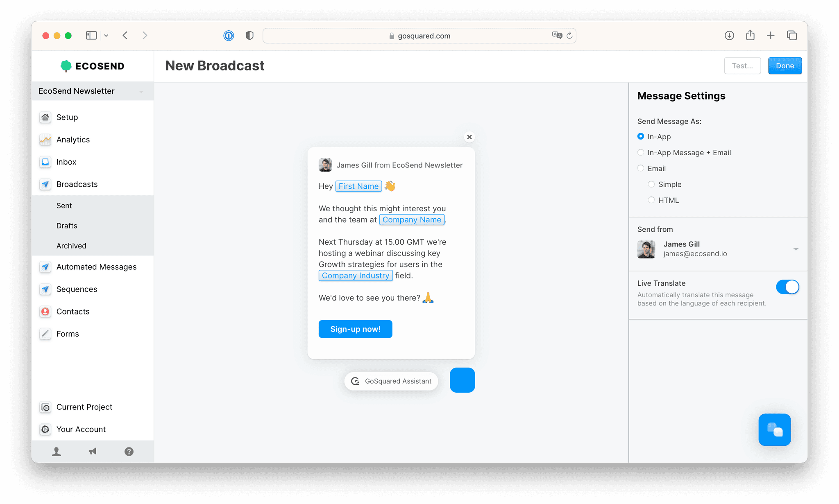Go back to the previous page
The image size is (839, 504).
click(125, 36)
